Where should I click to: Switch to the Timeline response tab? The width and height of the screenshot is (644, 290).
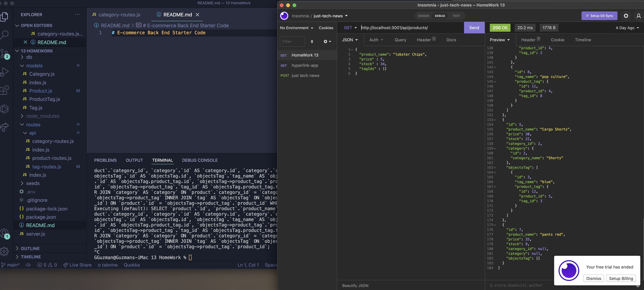(583, 40)
